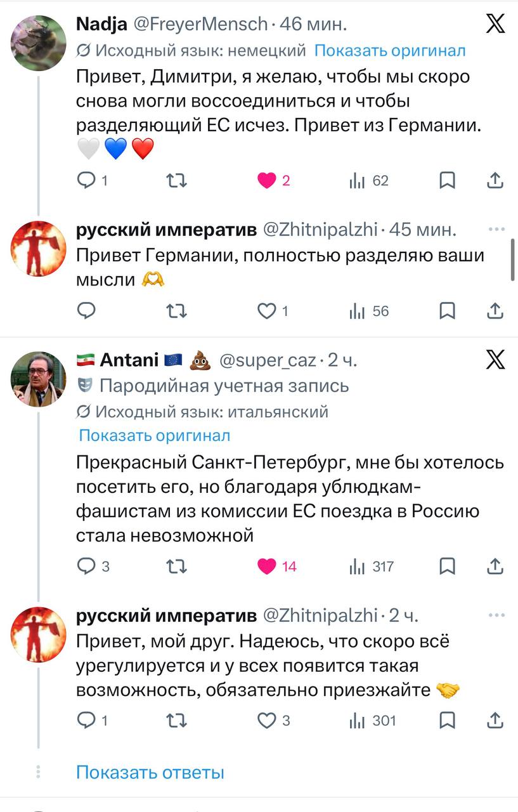Unlike the Antani tweet with 14 likes
The width and height of the screenshot is (518, 812).
tap(267, 566)
